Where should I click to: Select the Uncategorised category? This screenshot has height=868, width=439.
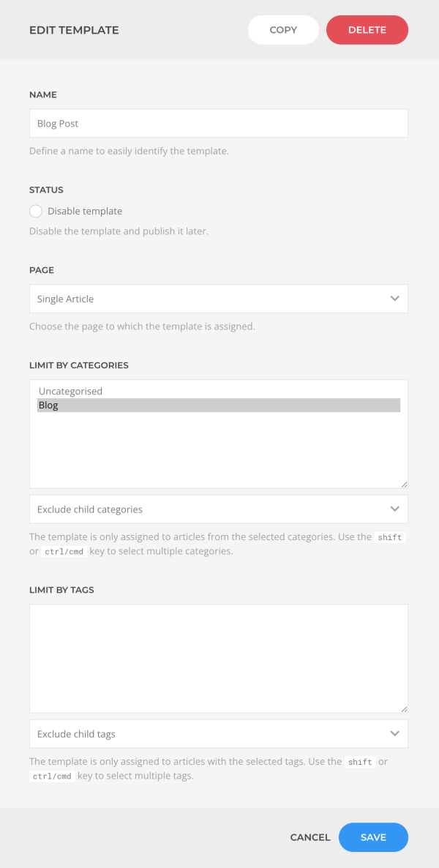click(x=70, y=391)
